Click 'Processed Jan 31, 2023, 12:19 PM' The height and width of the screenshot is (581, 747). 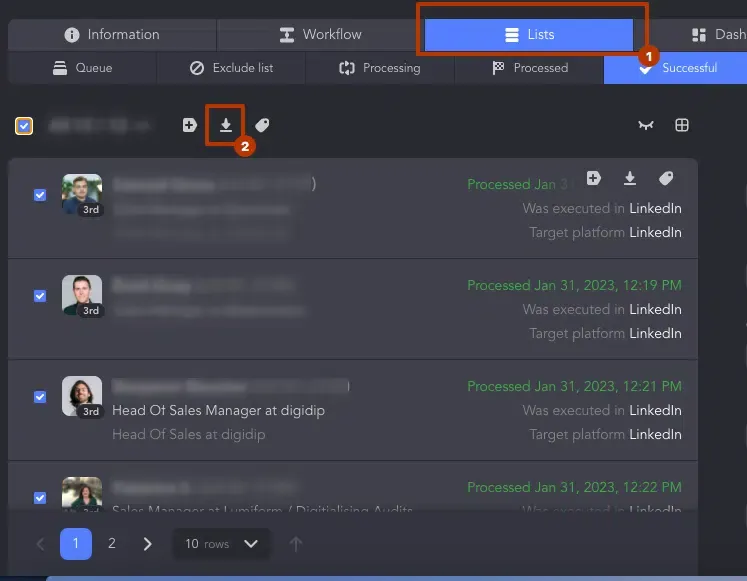coord(574,285)
